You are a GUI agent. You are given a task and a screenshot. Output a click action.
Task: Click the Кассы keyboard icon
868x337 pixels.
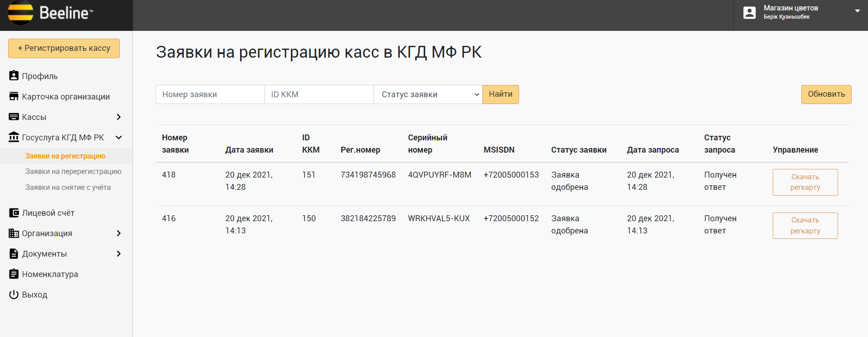[14, 117]
